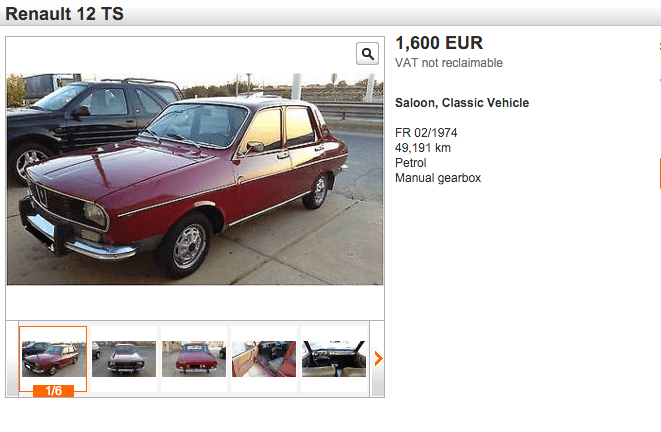This screenshot has width=661, height=432.
Task: Click the 49,191 km mileage text
Action: (x=423, y=148)
